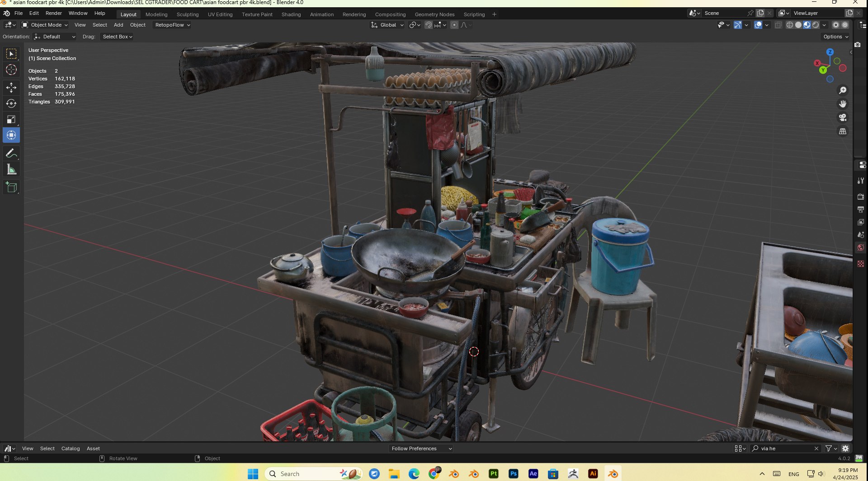The image size is (868, 481).
Task: Click the Pan view hand icon
Action: click(x=843, y=104)
